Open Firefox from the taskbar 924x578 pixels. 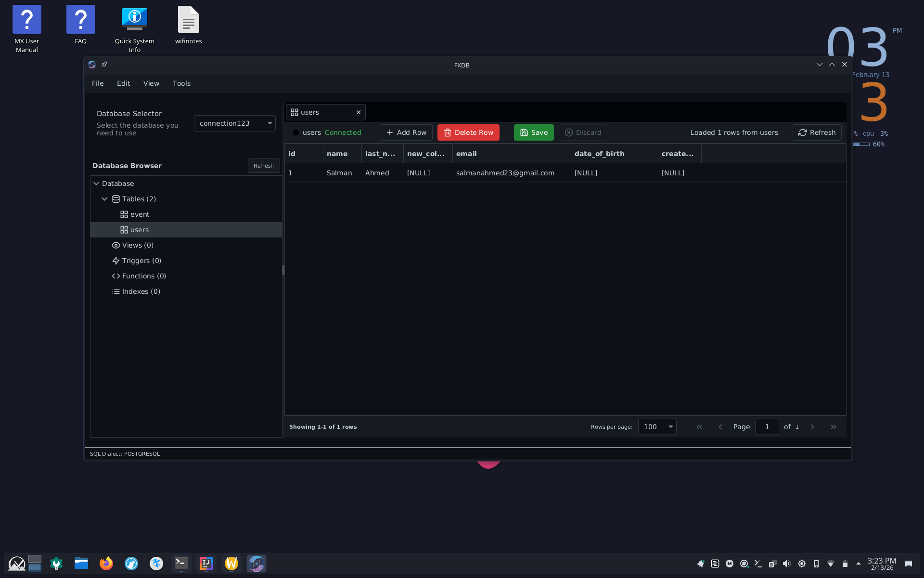[x=106, y=563]
